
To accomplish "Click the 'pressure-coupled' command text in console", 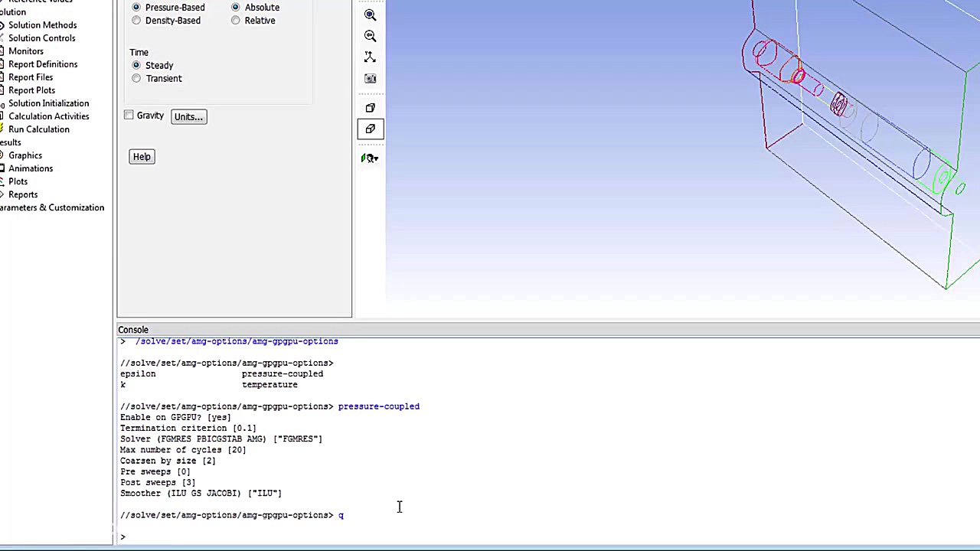I will 379,406.
